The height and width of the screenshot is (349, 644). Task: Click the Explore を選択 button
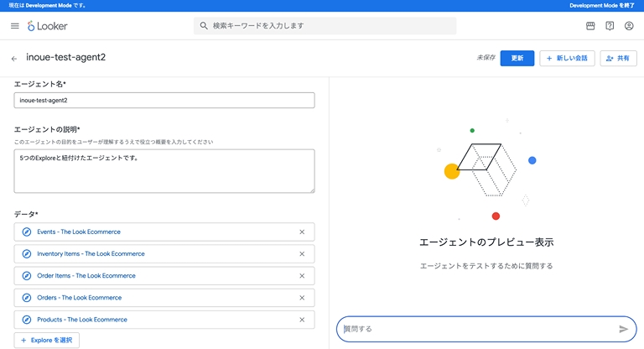click(47, 341)
